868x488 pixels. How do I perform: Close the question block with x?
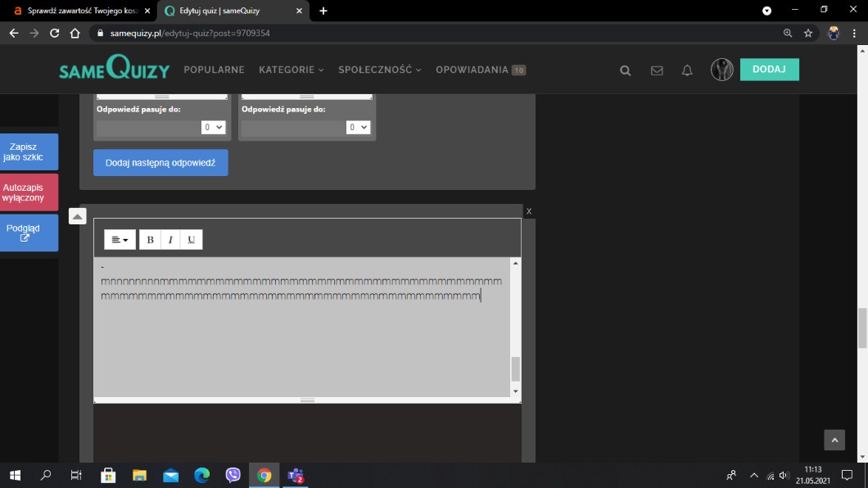click(x=529, y=211)
